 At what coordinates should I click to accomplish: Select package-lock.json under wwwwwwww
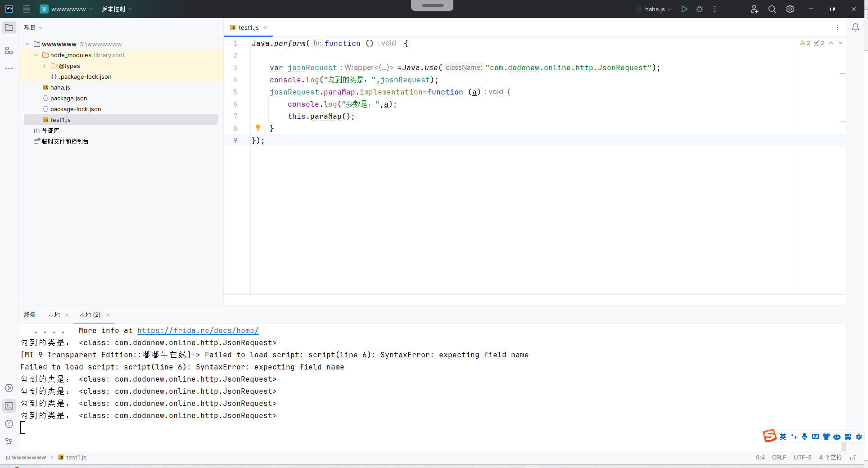(x=72, y=109)
